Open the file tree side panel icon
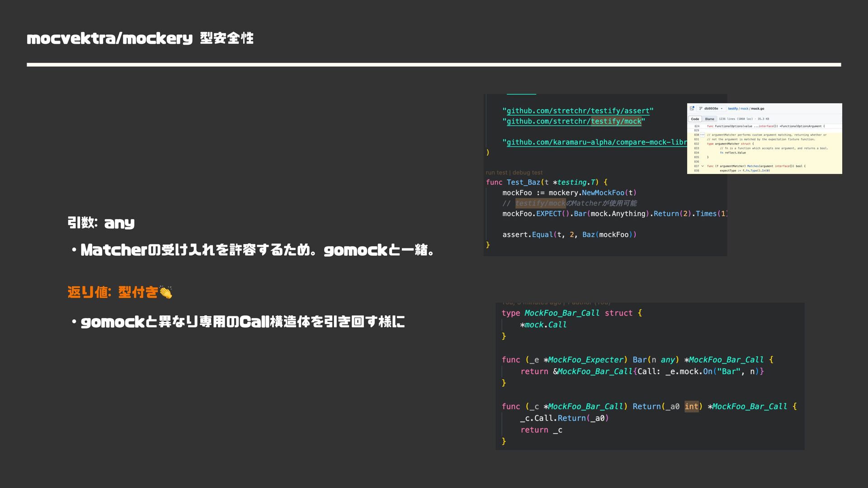 [692, 108]
